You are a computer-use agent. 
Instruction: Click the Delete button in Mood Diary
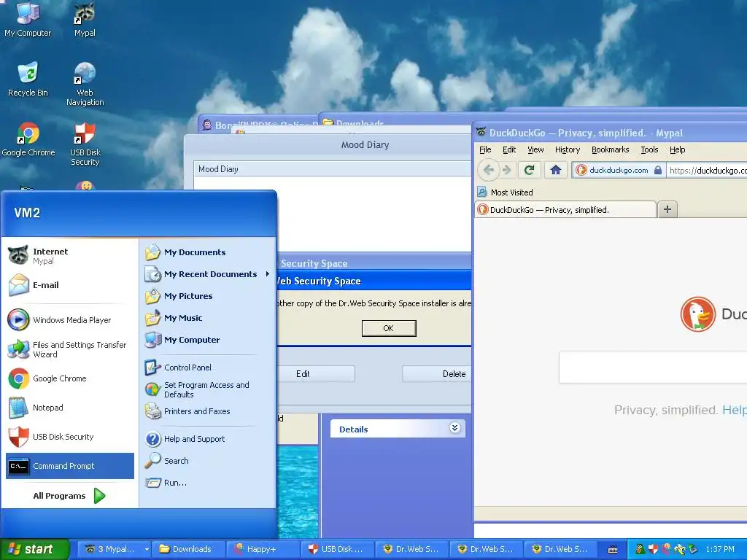click(436, 374)
